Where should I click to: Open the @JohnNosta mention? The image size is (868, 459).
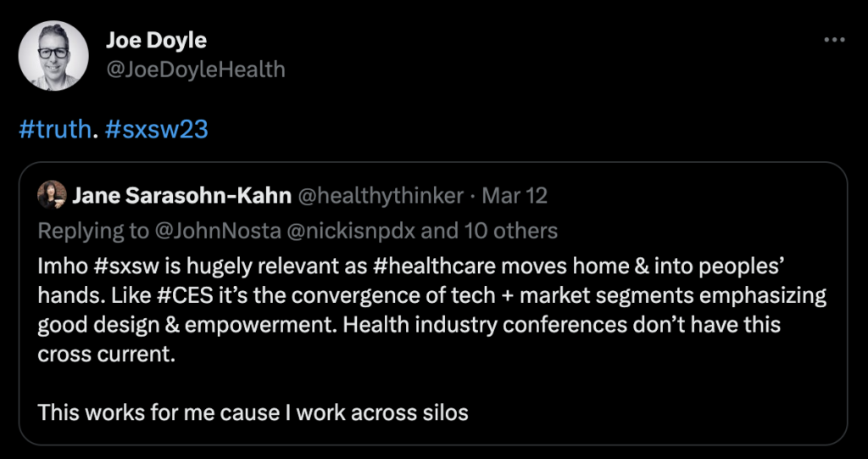coord(218,231)
